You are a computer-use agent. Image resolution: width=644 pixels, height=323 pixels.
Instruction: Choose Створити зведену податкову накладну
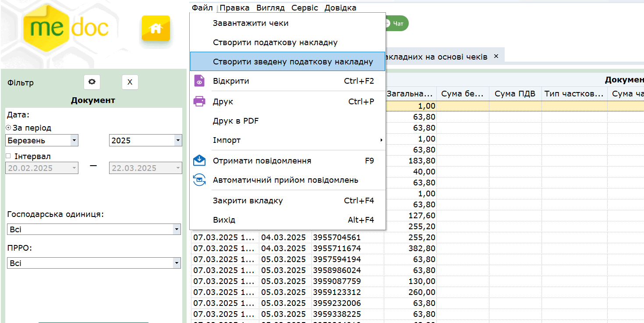click(x=293, y=62)
